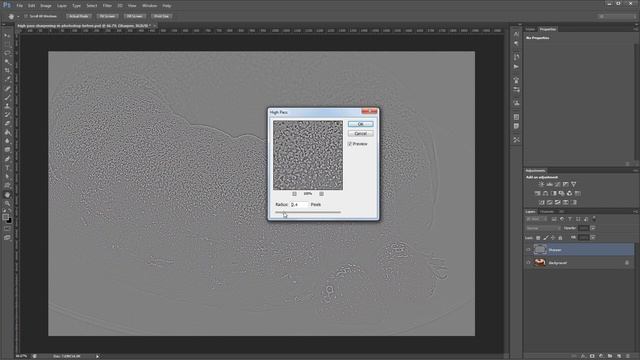Select the Blur tool

pos(7,141)
